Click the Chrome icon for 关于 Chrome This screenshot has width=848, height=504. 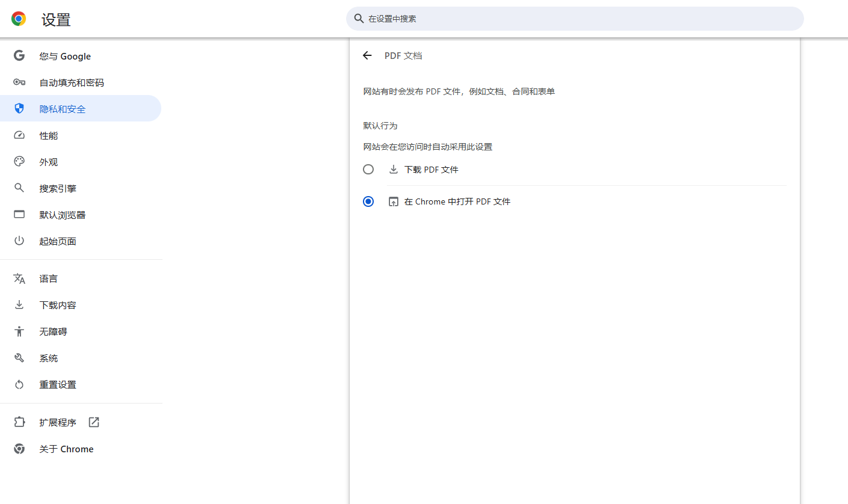click(x=19, y=449)
